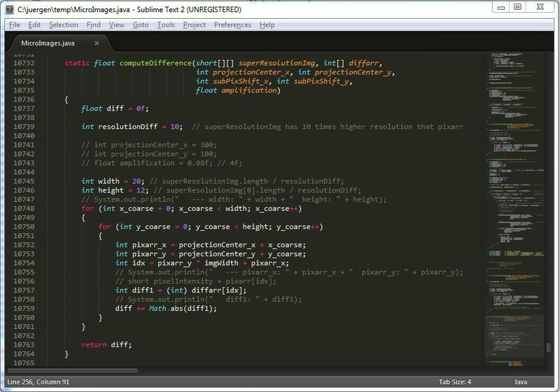560x392 pixels.
Task: Click the 'int pixarr_y' assignment line
Action: [211, 254]
